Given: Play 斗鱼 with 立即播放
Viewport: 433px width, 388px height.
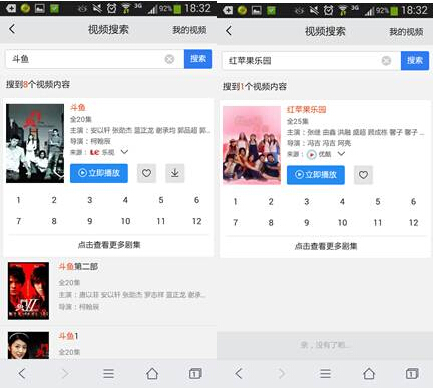Looking at the screenshot, I should click(x=99, y=173).
